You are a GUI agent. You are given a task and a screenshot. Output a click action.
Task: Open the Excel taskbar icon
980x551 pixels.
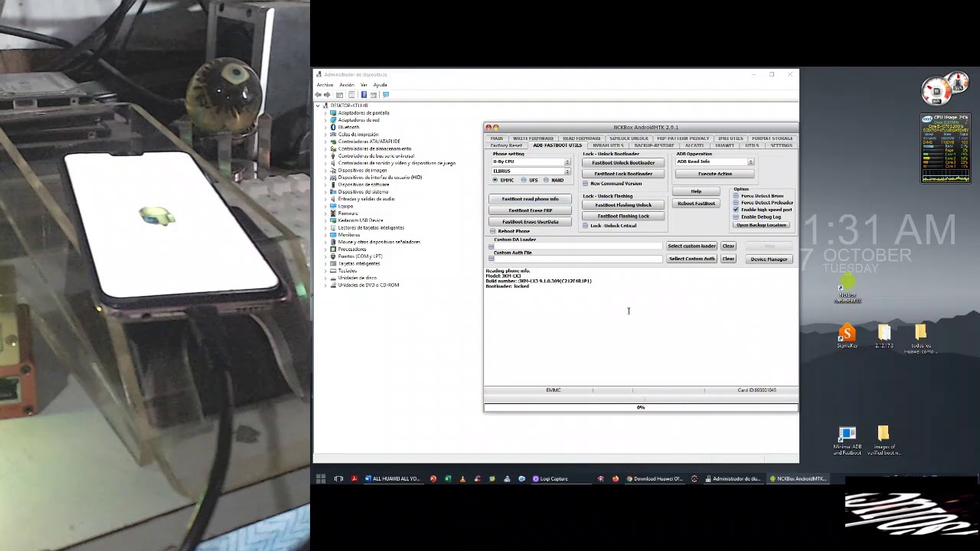[x=448, y=479]
